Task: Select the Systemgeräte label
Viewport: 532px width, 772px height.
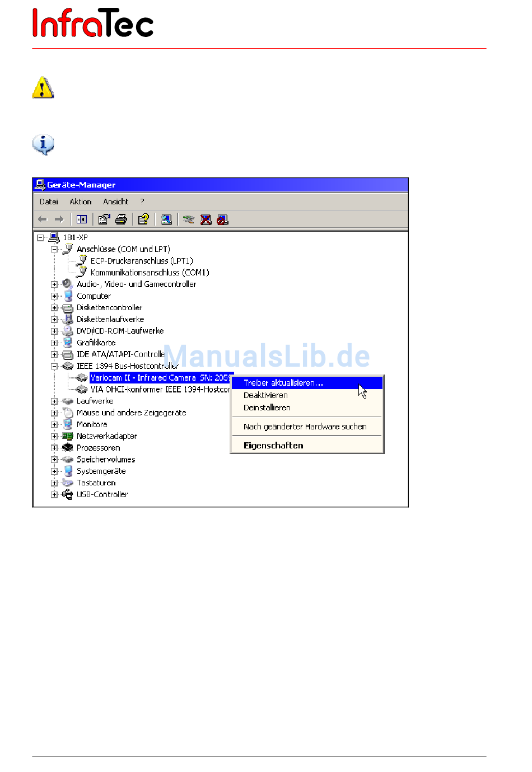Action: 101,471
